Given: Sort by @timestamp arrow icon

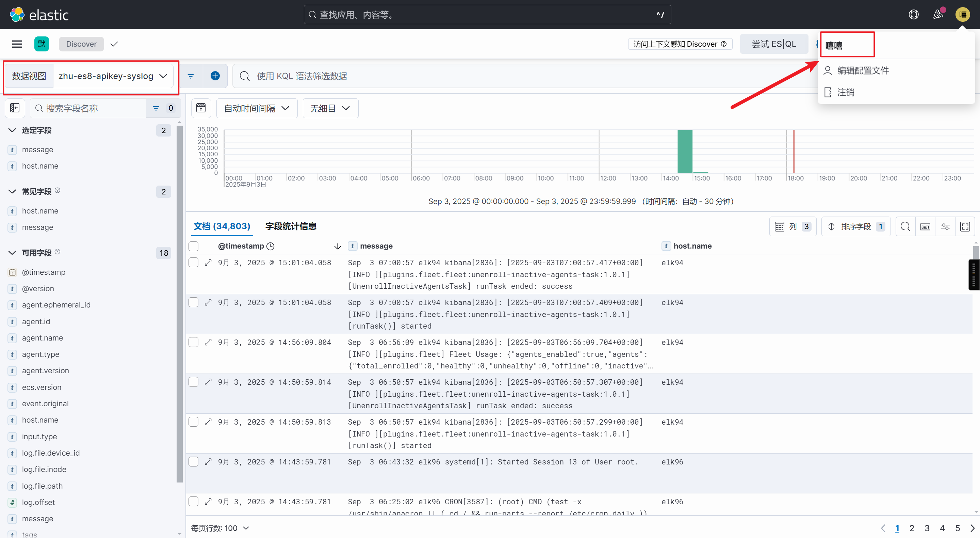Looking at the screenshot, I should (x=338, y=246).
